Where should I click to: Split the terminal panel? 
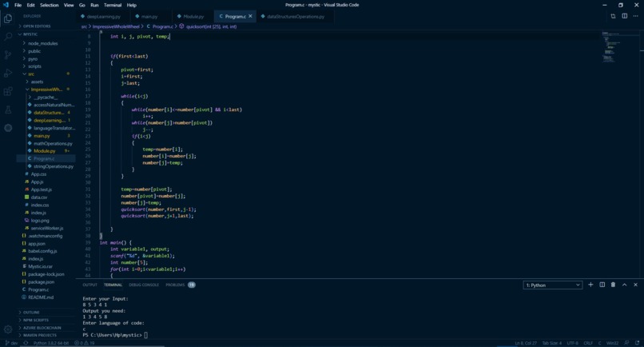pos(602,285)
